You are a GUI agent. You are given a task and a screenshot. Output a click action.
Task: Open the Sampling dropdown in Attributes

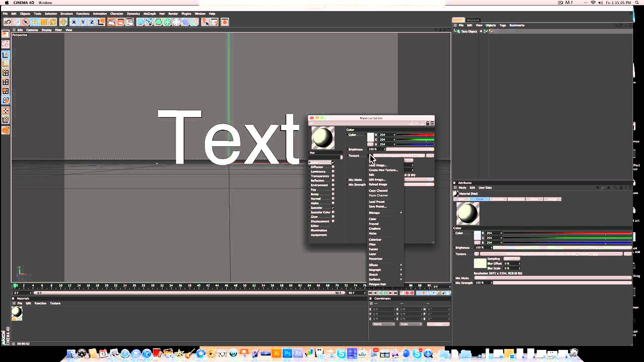point(512,258)
